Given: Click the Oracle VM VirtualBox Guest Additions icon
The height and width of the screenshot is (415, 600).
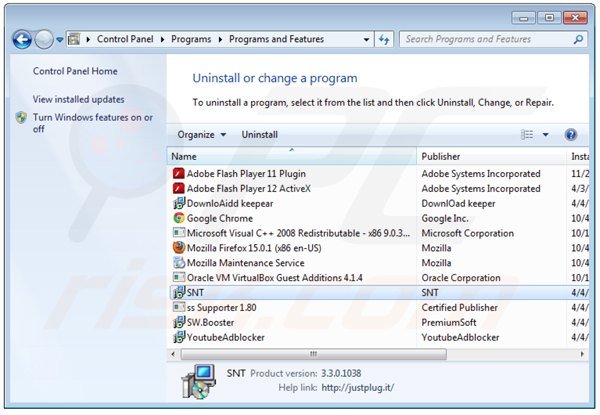Looking at the screenshot, I should (179, 278).
